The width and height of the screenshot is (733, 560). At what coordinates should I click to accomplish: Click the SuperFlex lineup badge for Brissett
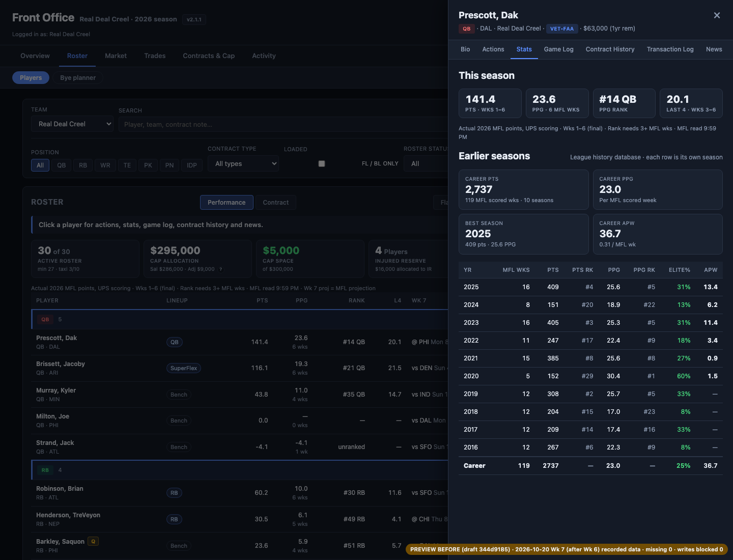pyautogui.click(x=184, y=368)
